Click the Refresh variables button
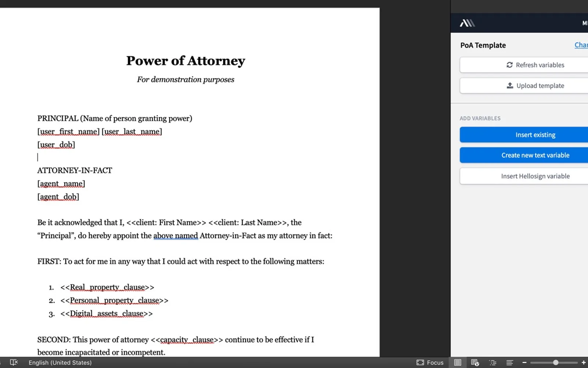This screenshot has height=368, width=588. [x=524, y=65]
